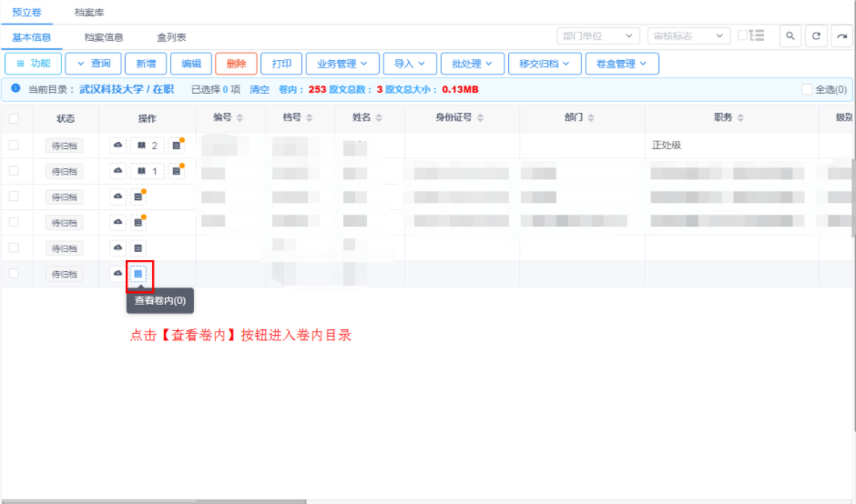
Task: Click the tree list view icon
Action: coord(757,35)
